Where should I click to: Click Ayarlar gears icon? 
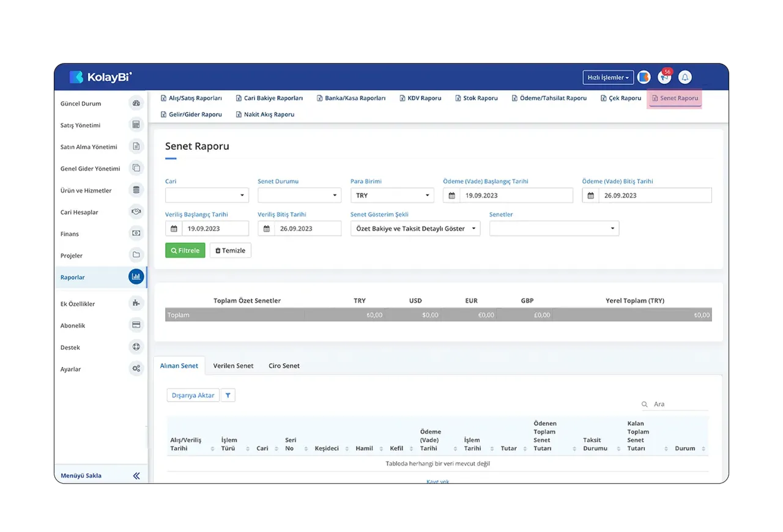pos(136,369)
